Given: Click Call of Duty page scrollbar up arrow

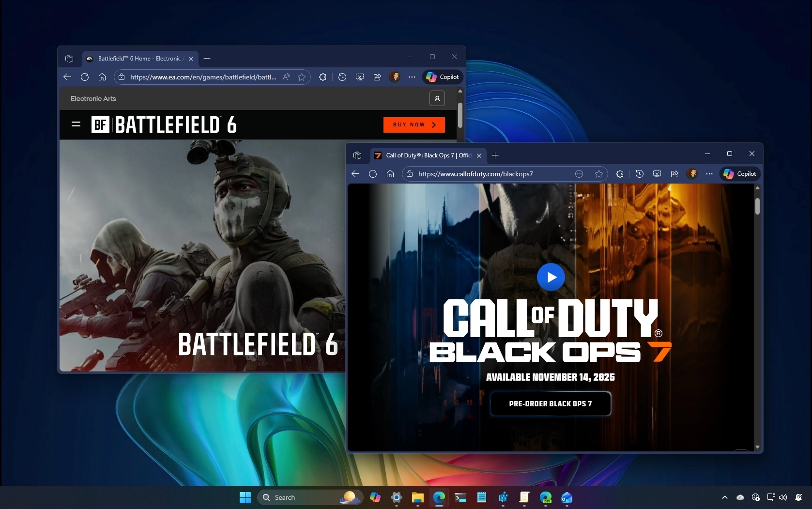Looking at the screenshot, I should pyautogui.click(x=757, y=188).
